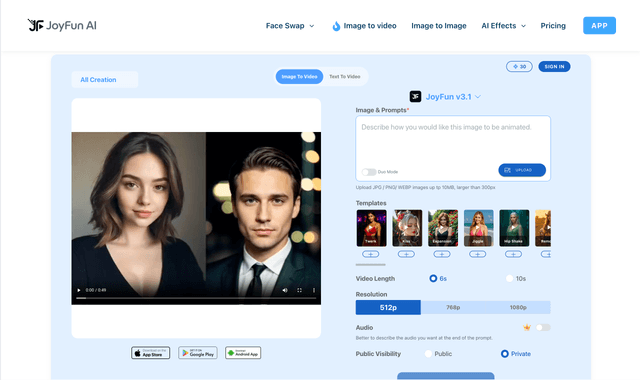640x380 pixels.
Task: Open the video player more-options menu
Action: point(313,290)
